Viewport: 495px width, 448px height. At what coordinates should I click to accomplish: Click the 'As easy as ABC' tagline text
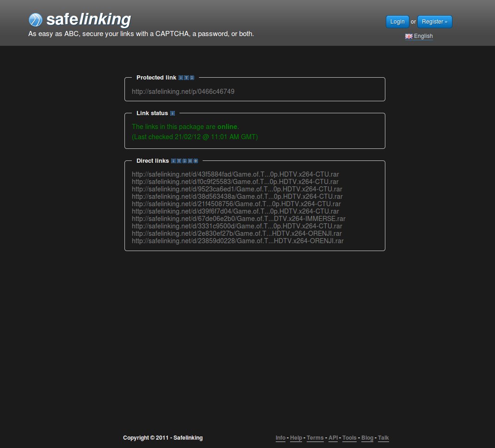(x=141, y=34)
